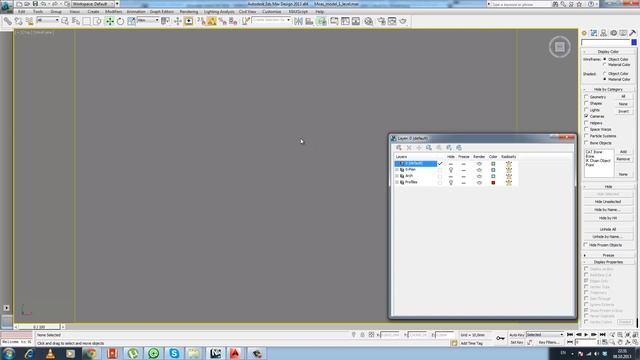The height and width of the screenshot is (360, 640).
Task: Click red color swatch of Profiles layer
Action: pos(493,182)
